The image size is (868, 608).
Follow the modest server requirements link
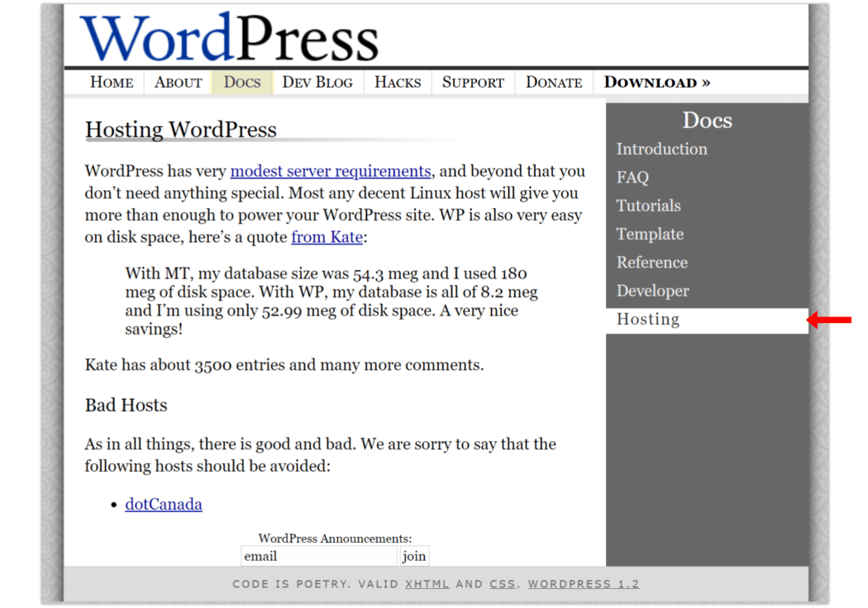tap(331, 171)
